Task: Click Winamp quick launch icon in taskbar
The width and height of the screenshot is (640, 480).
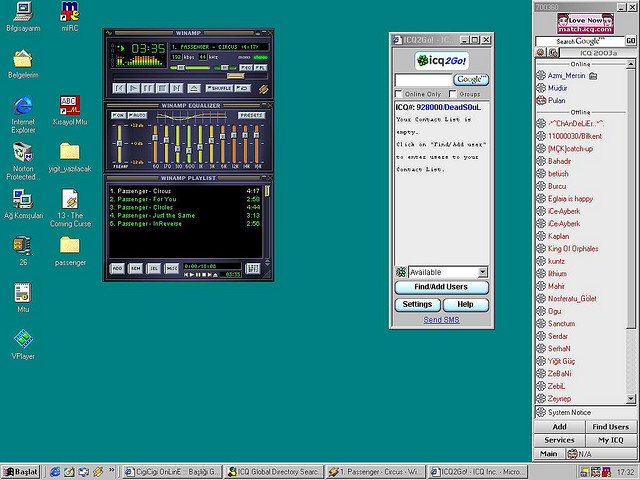Action: click(x=98, y=472)
